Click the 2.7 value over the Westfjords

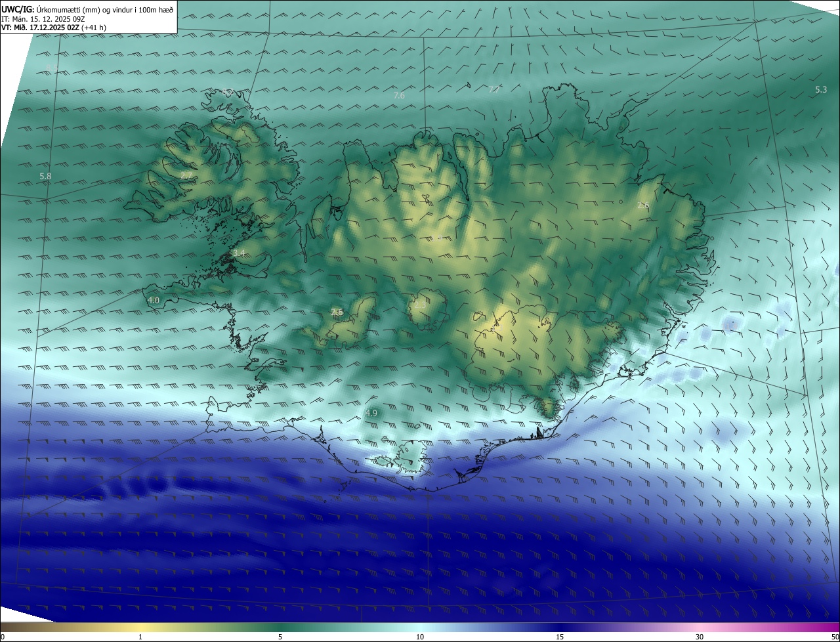[x=186, y=176]
